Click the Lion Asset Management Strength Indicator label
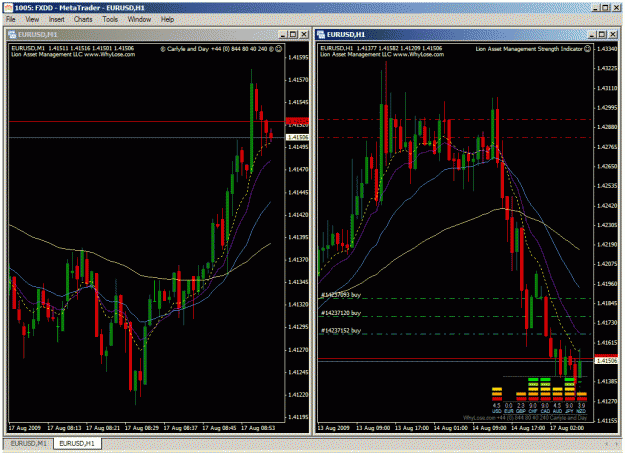This screenshot has height=453, width=625. click(x=529, y=49)
